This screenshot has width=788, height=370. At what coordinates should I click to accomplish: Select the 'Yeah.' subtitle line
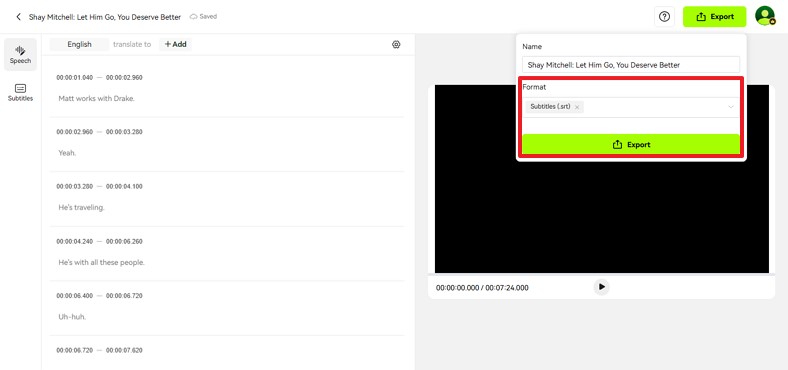(x=67, y=153)
